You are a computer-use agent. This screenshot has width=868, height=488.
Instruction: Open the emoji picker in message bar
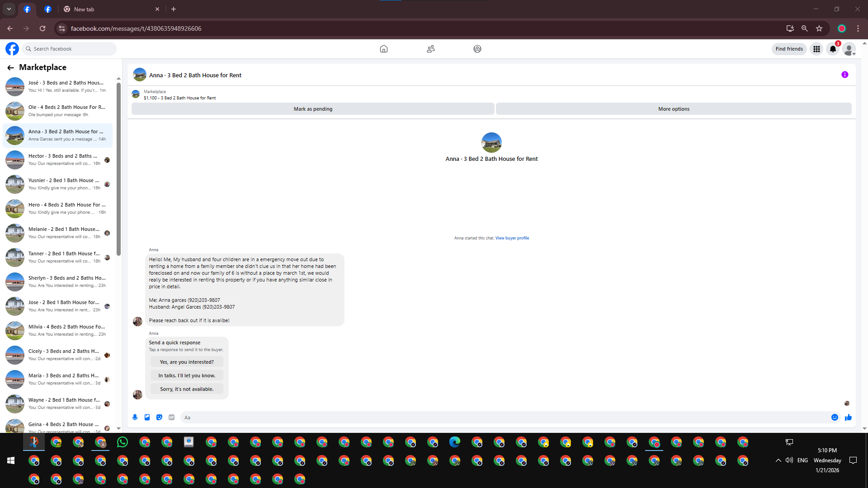(x=835, y=418)
